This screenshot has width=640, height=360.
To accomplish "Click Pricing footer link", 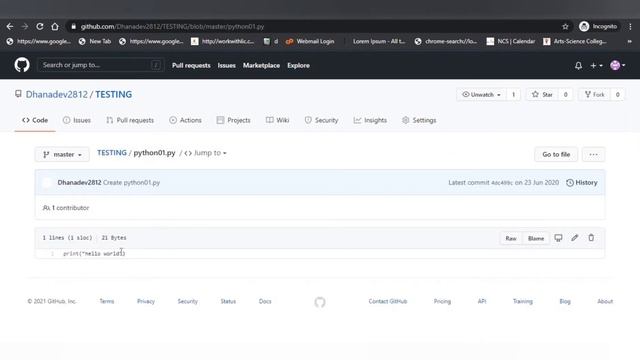I will [x=442, y=301].
